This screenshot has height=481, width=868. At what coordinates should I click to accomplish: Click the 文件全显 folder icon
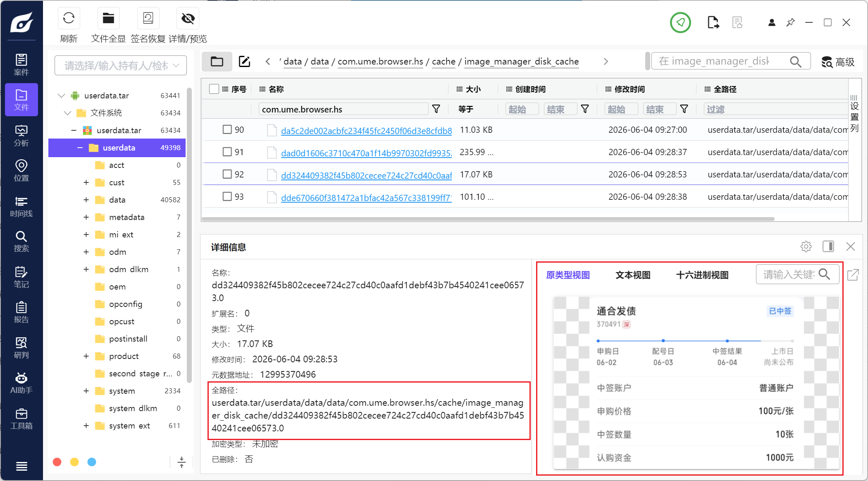(108, 18)
